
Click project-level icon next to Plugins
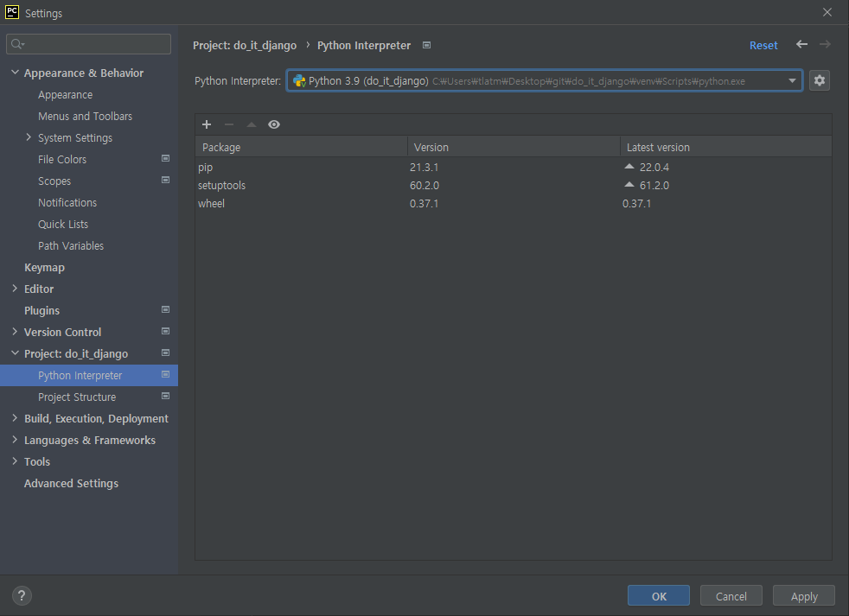(x=166, y=309)
